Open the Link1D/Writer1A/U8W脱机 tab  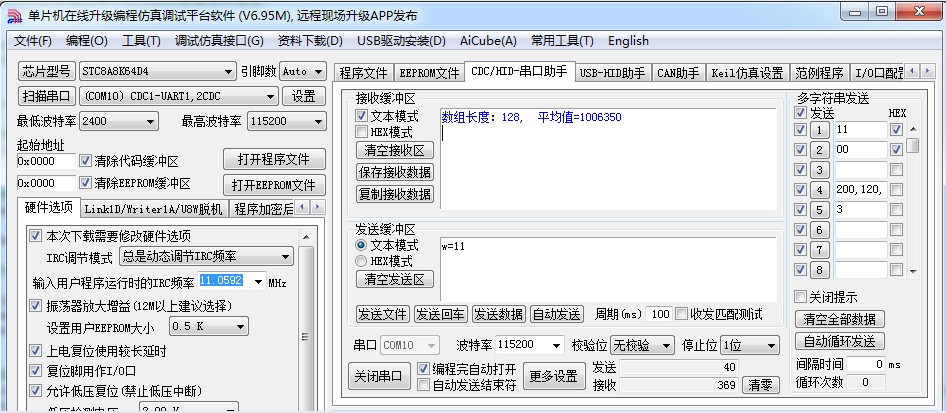pos(153,209)
